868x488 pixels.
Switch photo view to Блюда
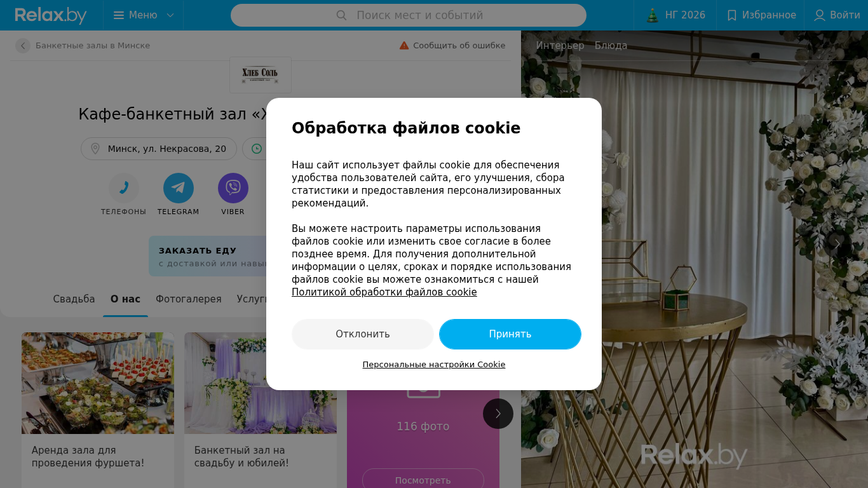click(x=611, y=46)
